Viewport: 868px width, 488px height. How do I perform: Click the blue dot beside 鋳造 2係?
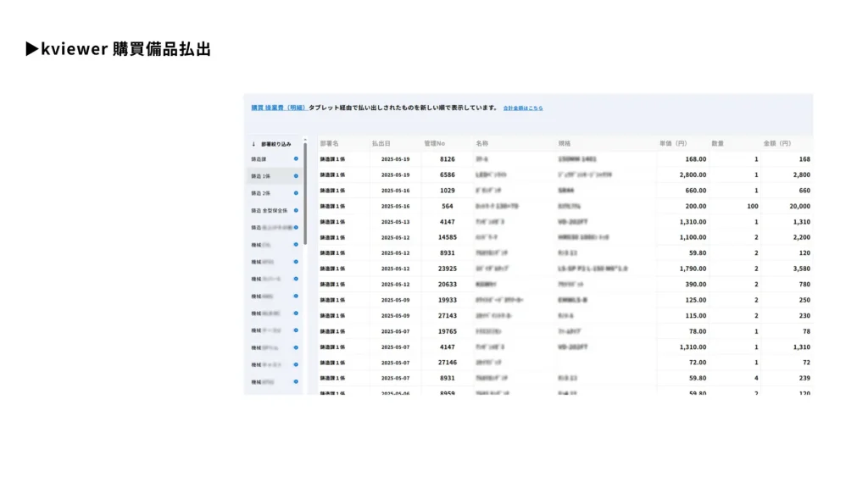(x=296, y=193)
